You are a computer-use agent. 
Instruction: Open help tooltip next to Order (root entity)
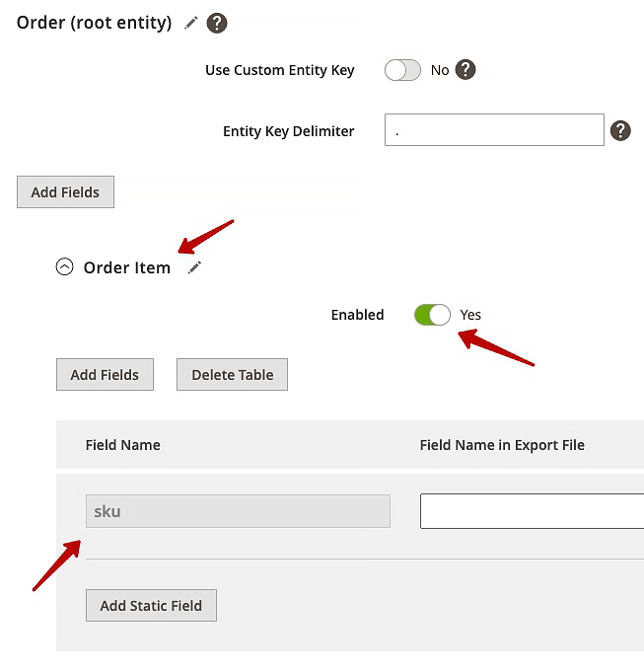click(217, 23)
